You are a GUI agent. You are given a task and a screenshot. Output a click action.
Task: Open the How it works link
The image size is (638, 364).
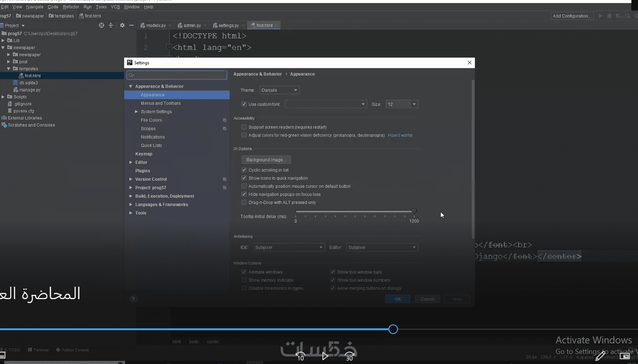pyautogui.click(x=400, y=135)
